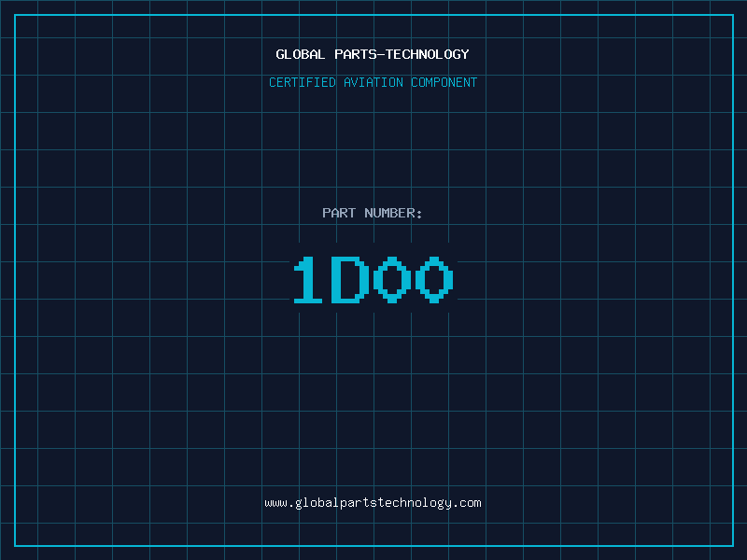747x560 pixels.
Task: Open the www.globalpartstechnology.com link
Action: [373, 503]
